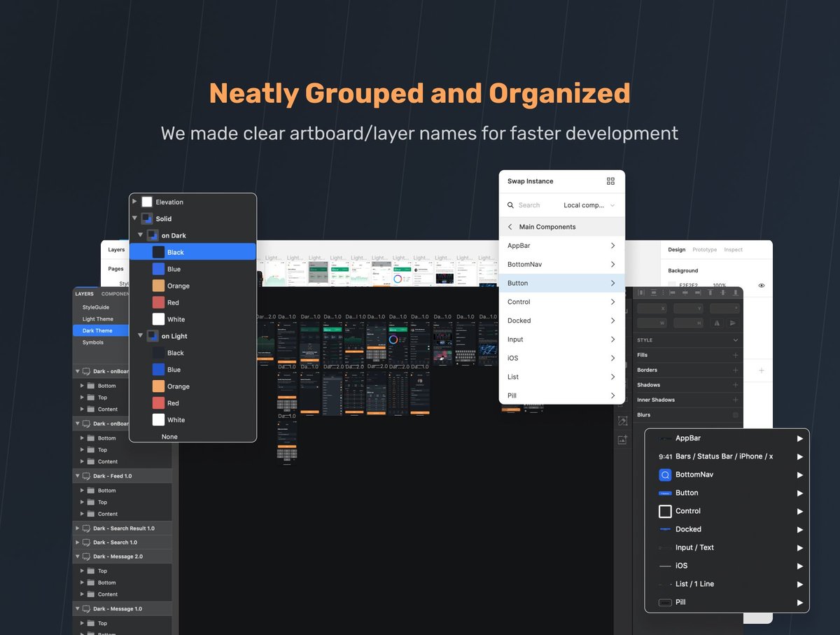Open the Local components dropdown
This screenshot has width=840, height=635.
589,205
